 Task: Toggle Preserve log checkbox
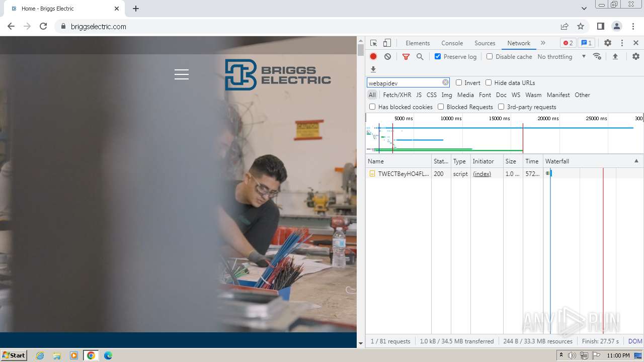[x=438, y=56]
